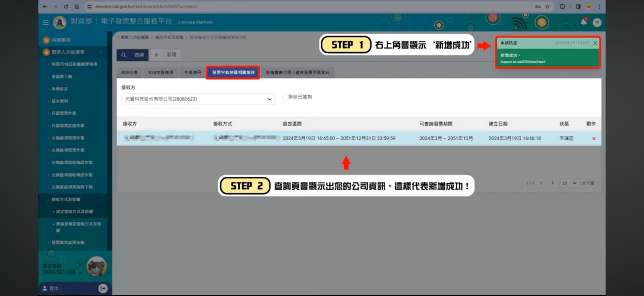Screen dimensions: 644x296
Task: Click the 2024年3月19日 16:46:18 cell
Action: (514, 138)
